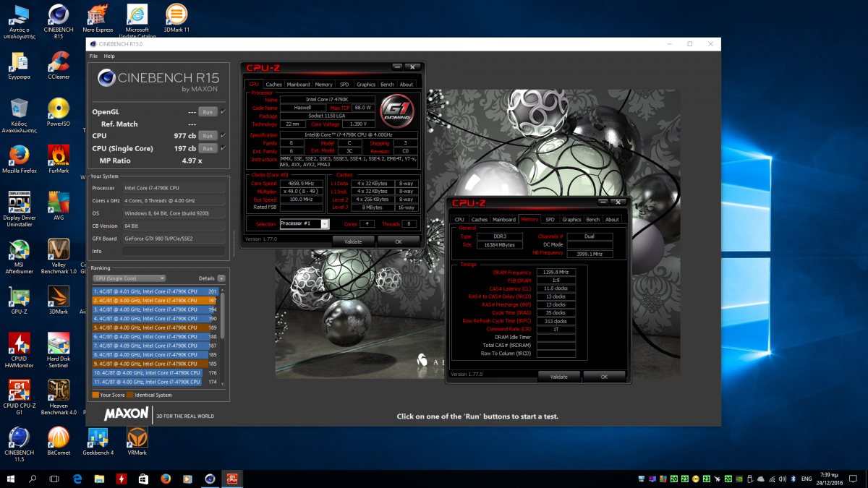Launch Valley Benchmark 1.0 shortcut

[58, 256]
